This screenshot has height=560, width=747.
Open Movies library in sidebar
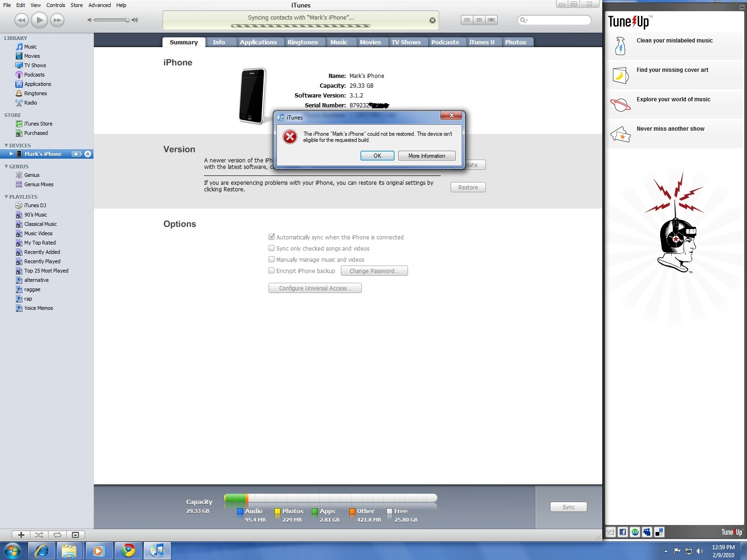click(32, 56)
